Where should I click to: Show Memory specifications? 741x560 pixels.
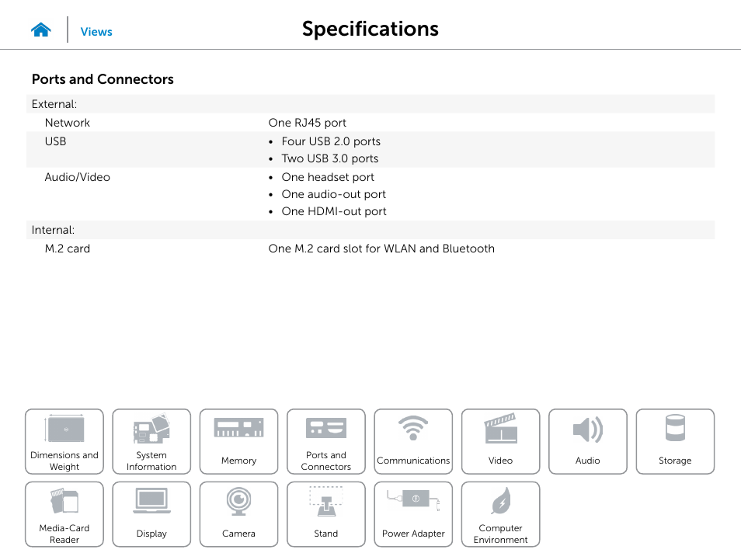click(238, 441)
